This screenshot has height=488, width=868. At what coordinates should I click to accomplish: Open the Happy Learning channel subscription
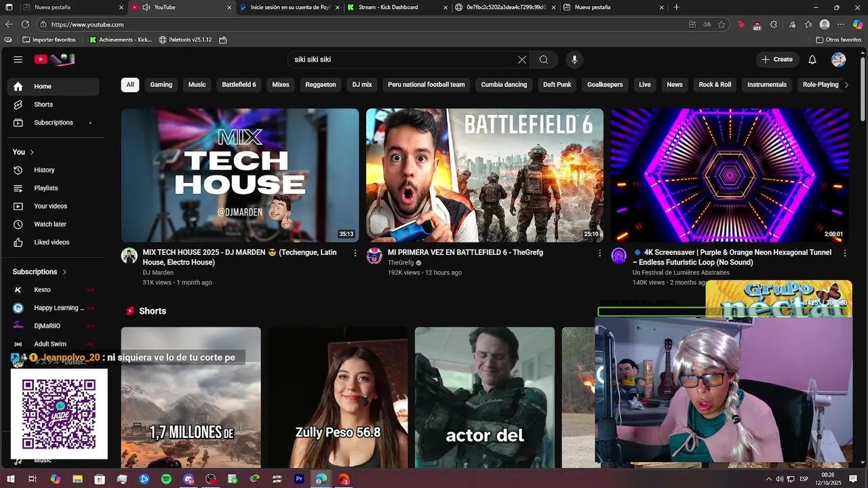point(54,308)
